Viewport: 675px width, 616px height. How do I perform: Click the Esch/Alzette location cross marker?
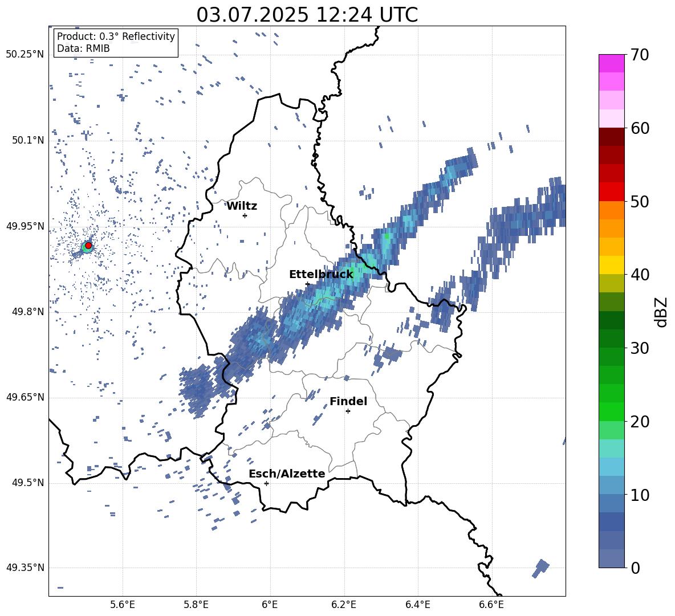point(266,483)
